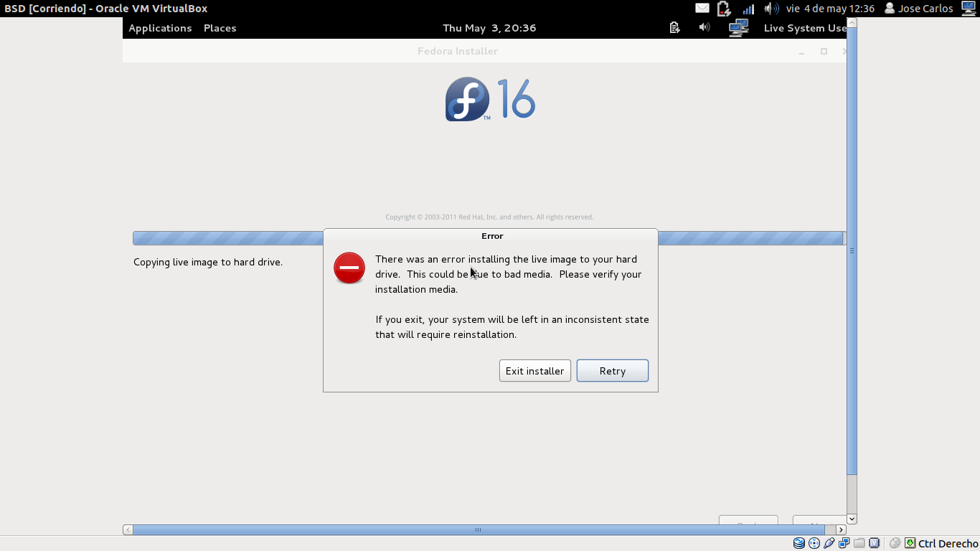Click the VirtualBox network adapters status icon
Screen dimensions: 980x551
pyautogui.click(x=844, y=543)
